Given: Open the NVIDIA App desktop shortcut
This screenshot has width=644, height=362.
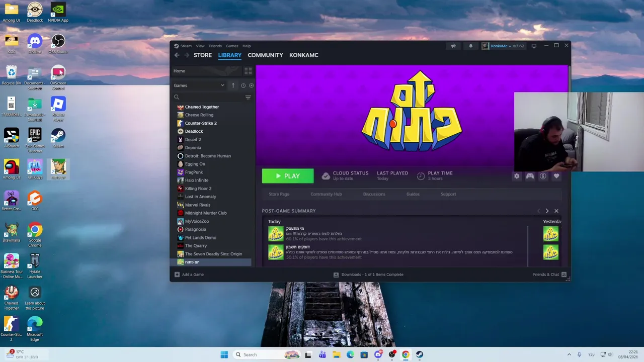Looking at the screenshot, I should click(58, 12).
